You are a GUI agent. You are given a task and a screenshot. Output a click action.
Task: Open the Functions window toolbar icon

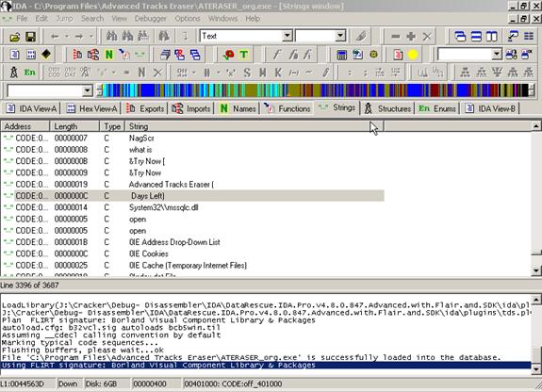[124, 55]
